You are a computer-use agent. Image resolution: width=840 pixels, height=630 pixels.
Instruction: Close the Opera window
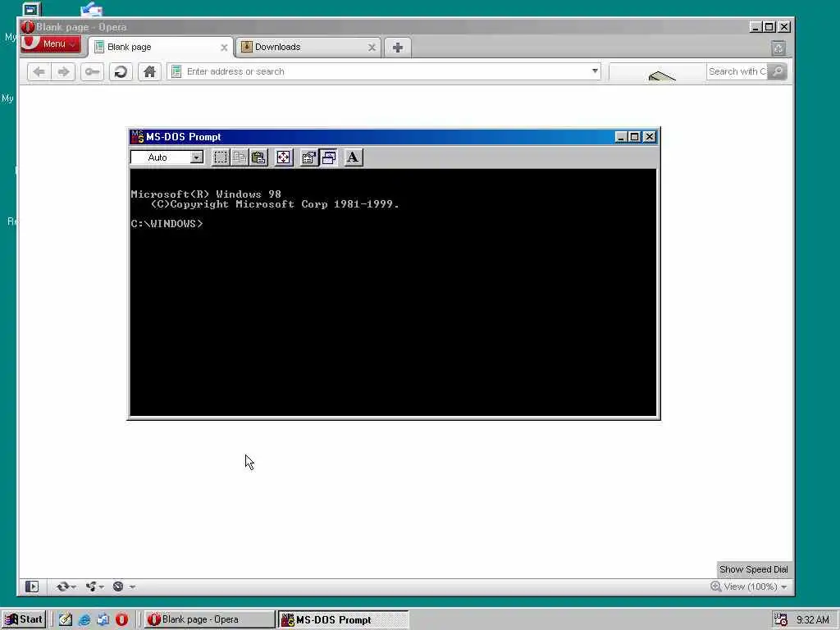(x=784, y=27)
